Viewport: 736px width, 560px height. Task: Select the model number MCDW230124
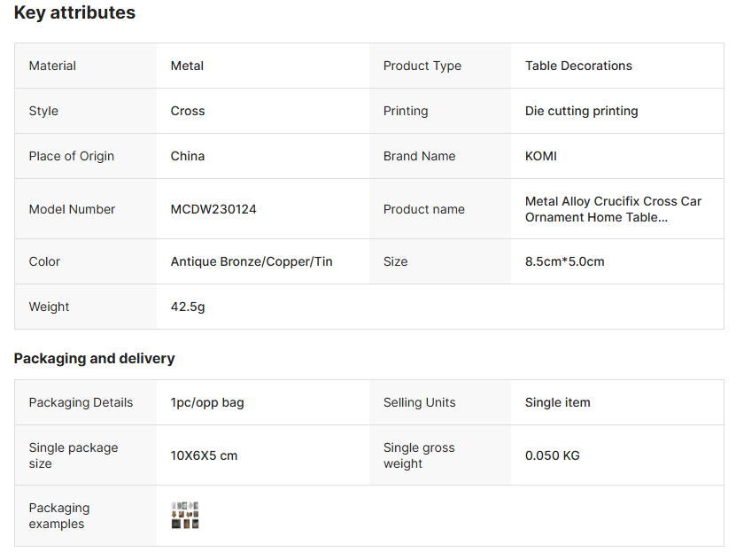coord(213,209)
